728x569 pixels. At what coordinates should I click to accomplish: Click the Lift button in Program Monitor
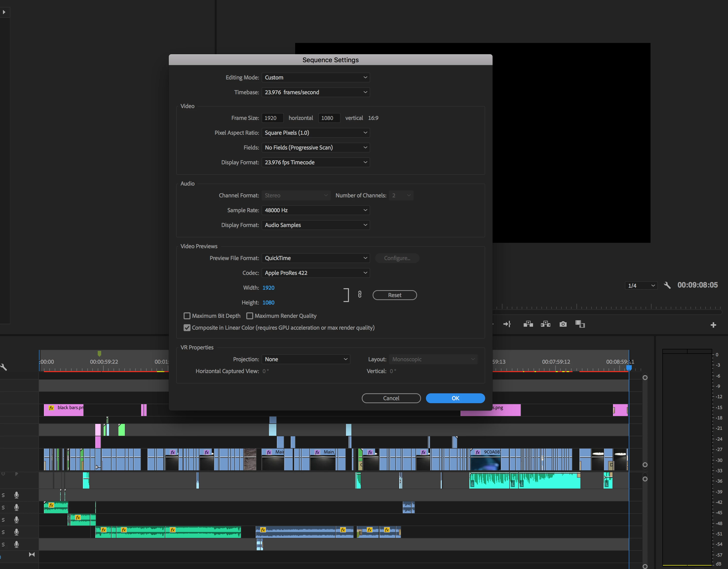point(528,324)
